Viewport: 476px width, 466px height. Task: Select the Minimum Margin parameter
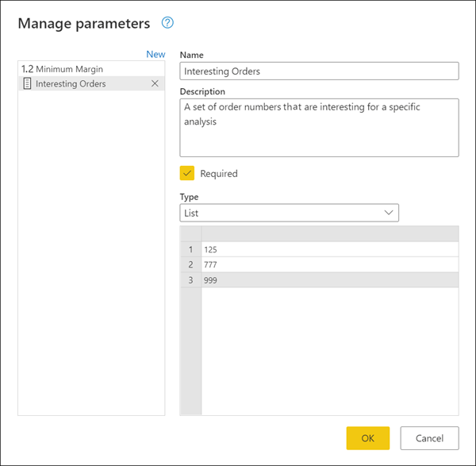91,69
